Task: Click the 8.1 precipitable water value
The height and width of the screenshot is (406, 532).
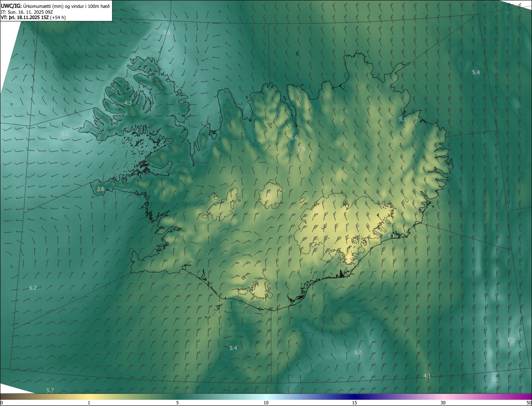Action: (65, 134)
